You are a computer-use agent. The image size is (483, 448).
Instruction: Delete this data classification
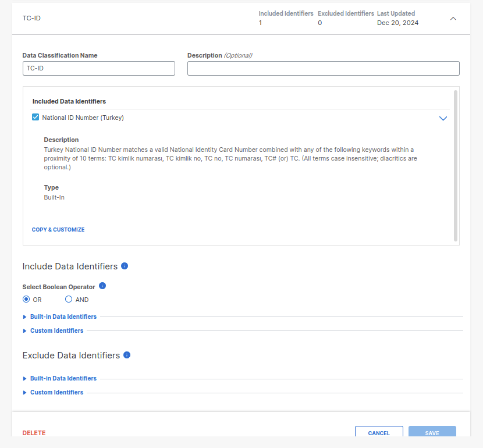34,433
